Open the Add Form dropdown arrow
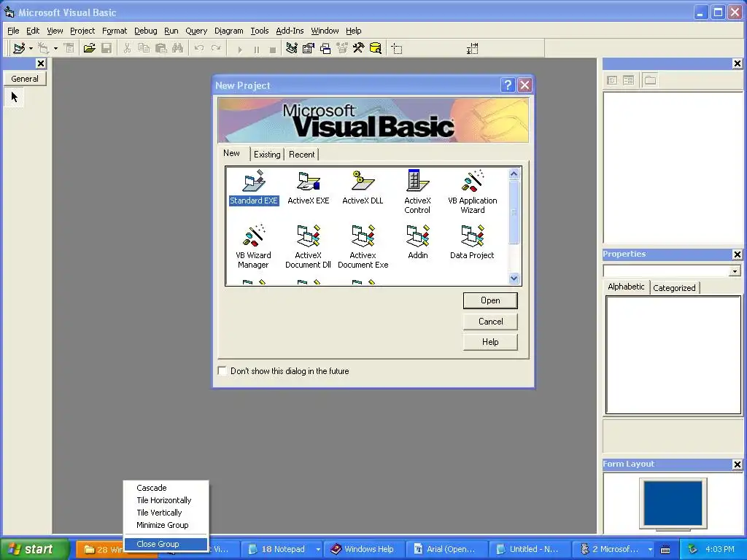Screen dimensions: 747x560 [x=55, y=48]
